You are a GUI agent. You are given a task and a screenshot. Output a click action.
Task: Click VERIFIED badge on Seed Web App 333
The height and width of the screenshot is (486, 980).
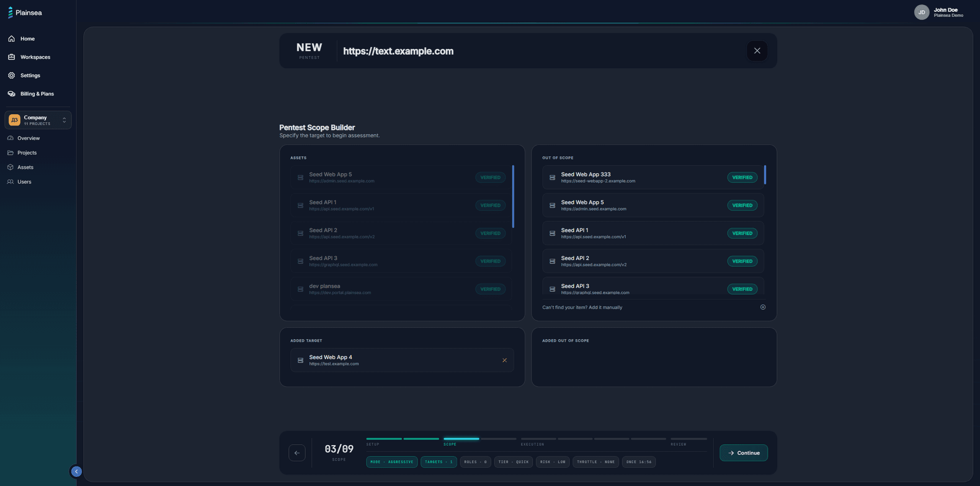[x=742, y=177]
